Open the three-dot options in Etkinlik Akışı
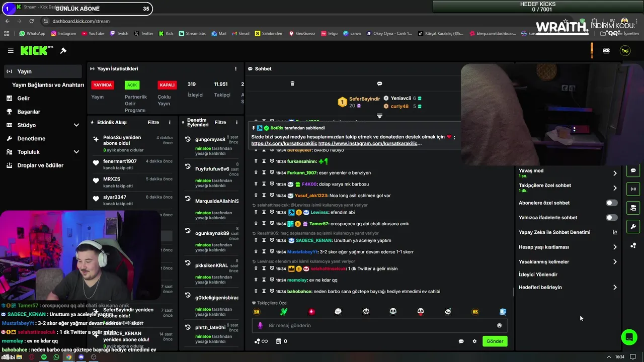 170,123
